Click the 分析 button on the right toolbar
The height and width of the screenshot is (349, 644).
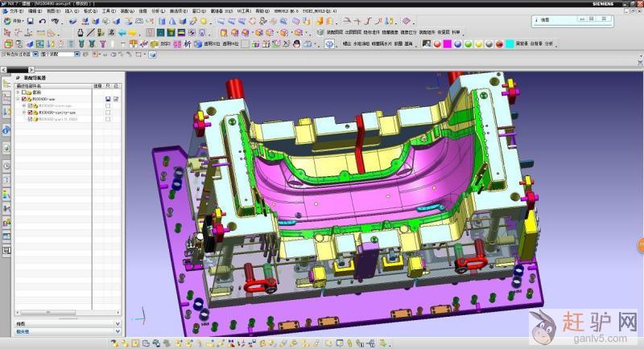[549, 43]
